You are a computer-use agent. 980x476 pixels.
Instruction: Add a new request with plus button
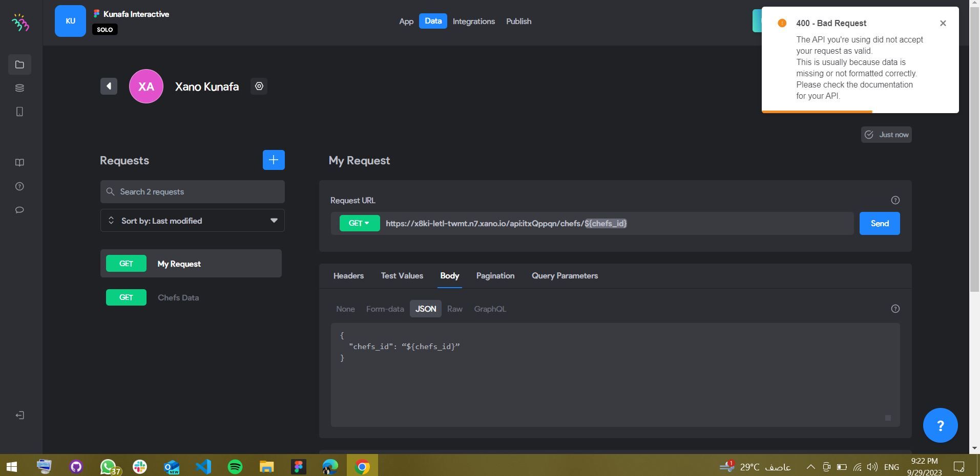274,160
